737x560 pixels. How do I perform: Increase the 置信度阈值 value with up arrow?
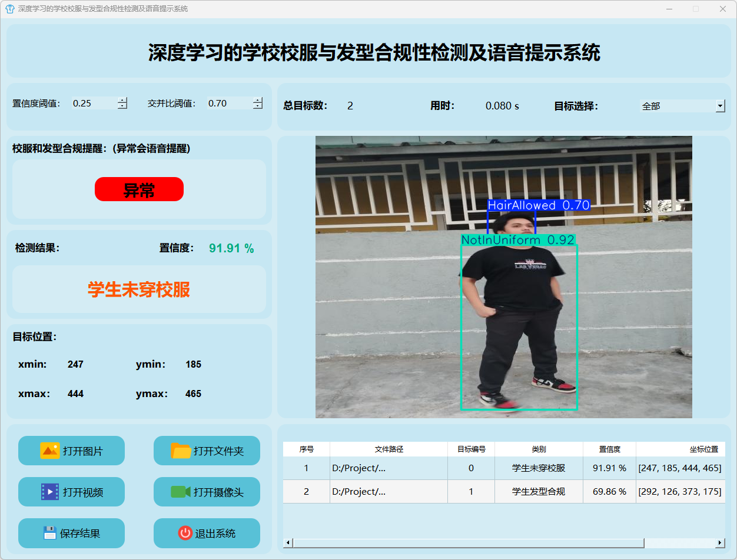122,100
